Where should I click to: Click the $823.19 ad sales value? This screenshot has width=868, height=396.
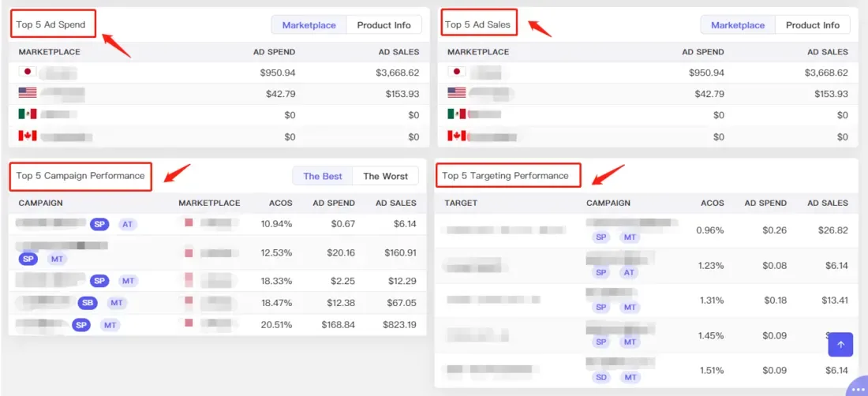(400, 325)
